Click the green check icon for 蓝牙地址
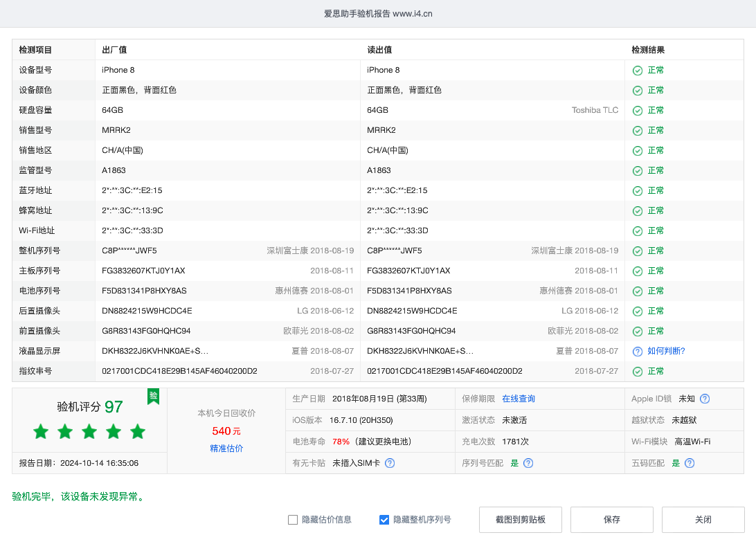This screenshot has width=756, height=544. click(638, 191)
